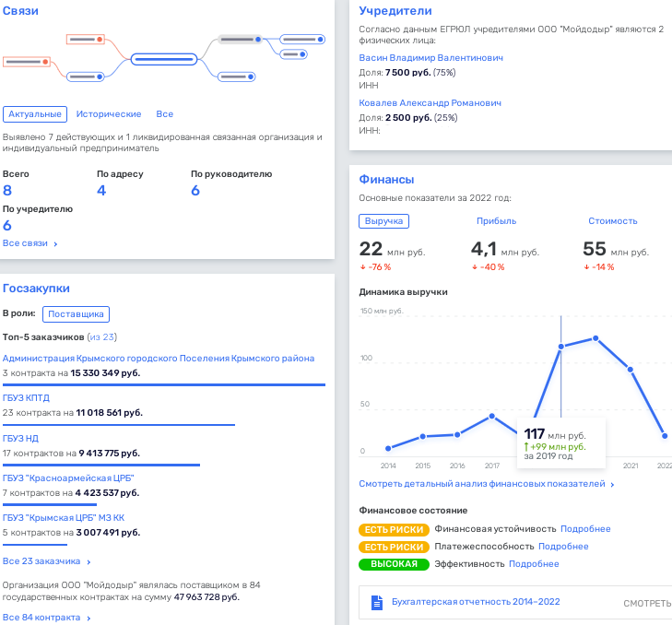
Task: Click the 2017 data point on revenue chart
Action: point(492,417)
